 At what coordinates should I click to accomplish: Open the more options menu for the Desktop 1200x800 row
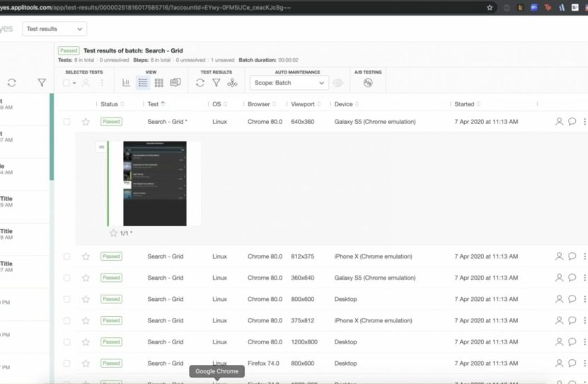click(x=584, y=341)
